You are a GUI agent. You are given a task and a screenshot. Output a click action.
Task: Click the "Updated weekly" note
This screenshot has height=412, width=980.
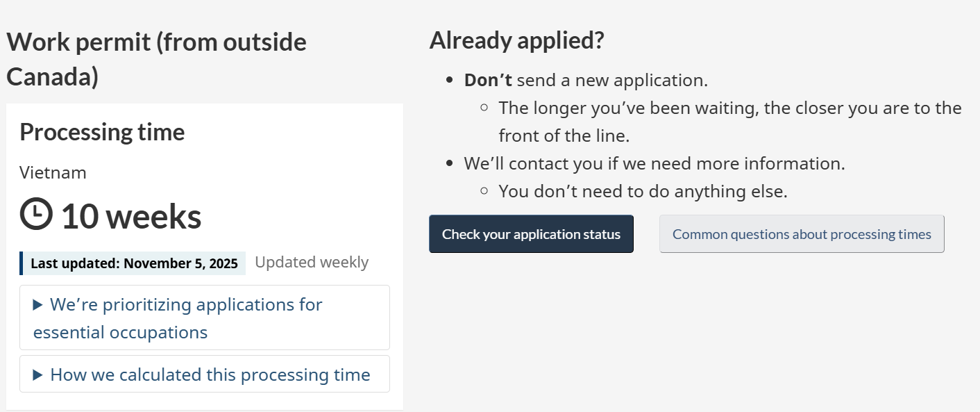pyautogui.click(x=312, y=262)
